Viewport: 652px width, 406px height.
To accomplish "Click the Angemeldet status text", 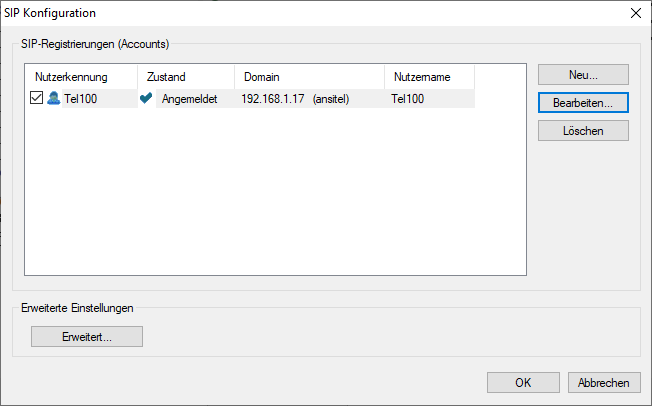I will click(x=189, y=99).
